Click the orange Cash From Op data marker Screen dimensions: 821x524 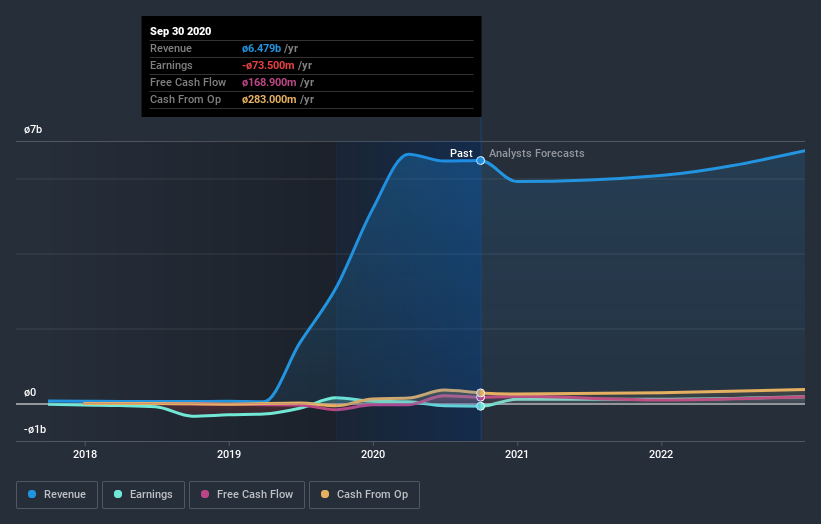tap(481, 393)
